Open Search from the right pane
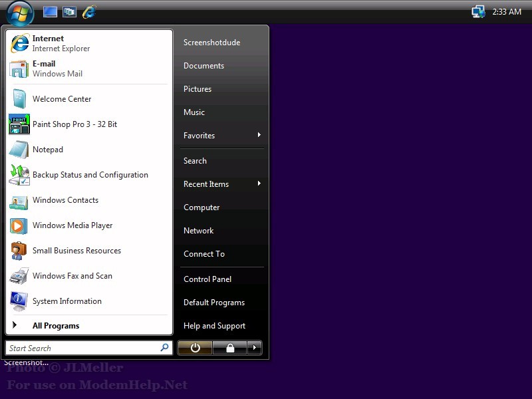 click(195, 161)
